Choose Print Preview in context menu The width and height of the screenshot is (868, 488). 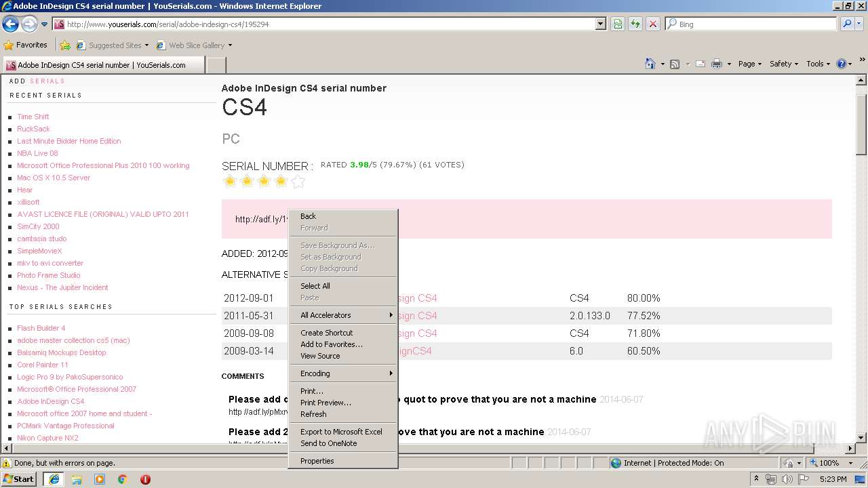(342, 403)
